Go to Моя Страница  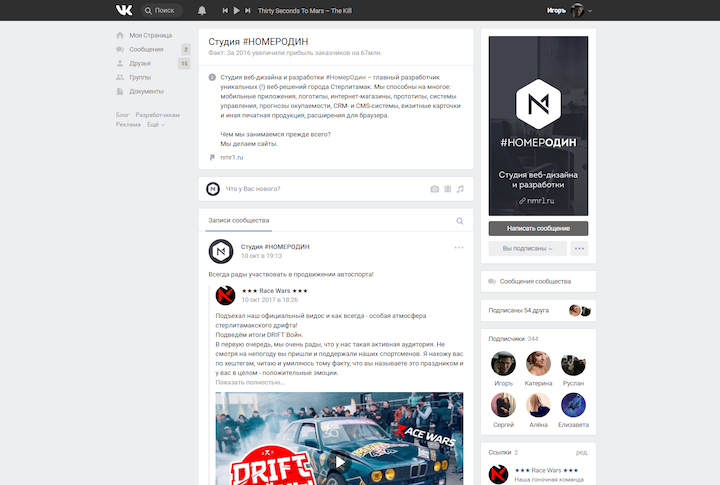click(x=150, y=35)
